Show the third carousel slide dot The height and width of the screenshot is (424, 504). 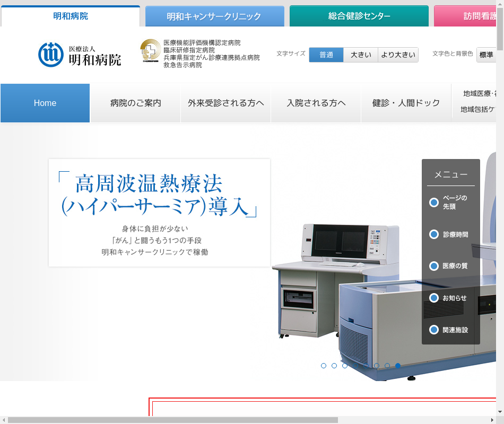(x=345, y=366)
